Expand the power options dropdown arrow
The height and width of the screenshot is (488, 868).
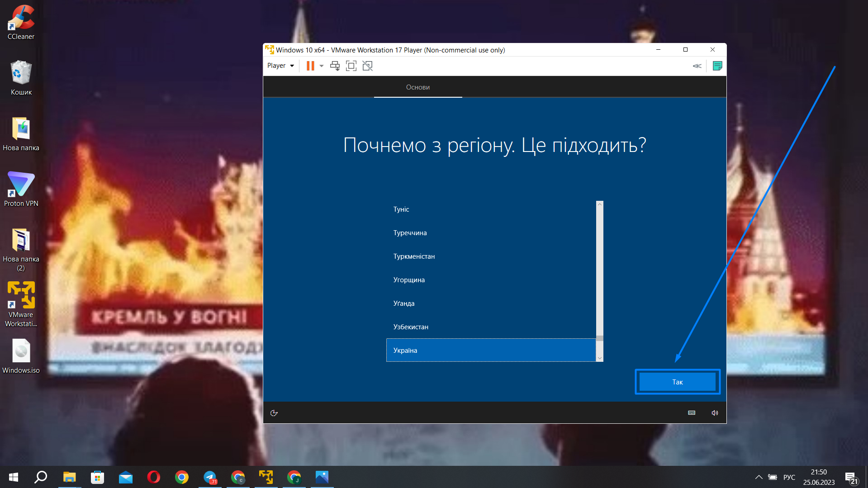[322, 66]
